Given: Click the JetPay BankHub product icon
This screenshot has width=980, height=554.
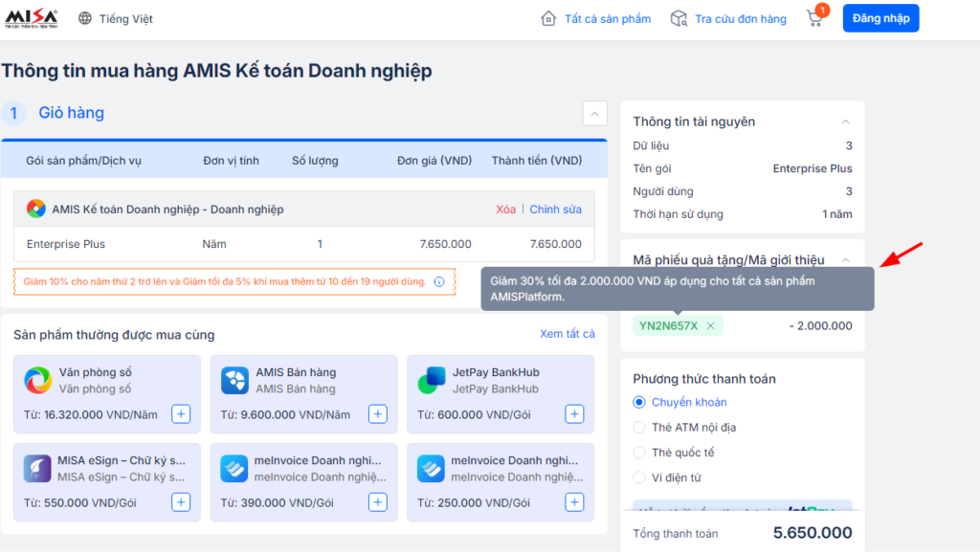Looking at the screenshot, I should [432, 381].
